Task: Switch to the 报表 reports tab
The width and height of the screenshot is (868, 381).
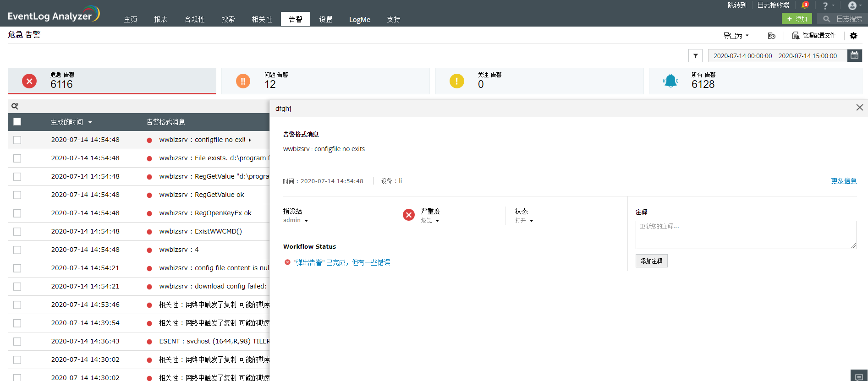Action: click(161, 19)
